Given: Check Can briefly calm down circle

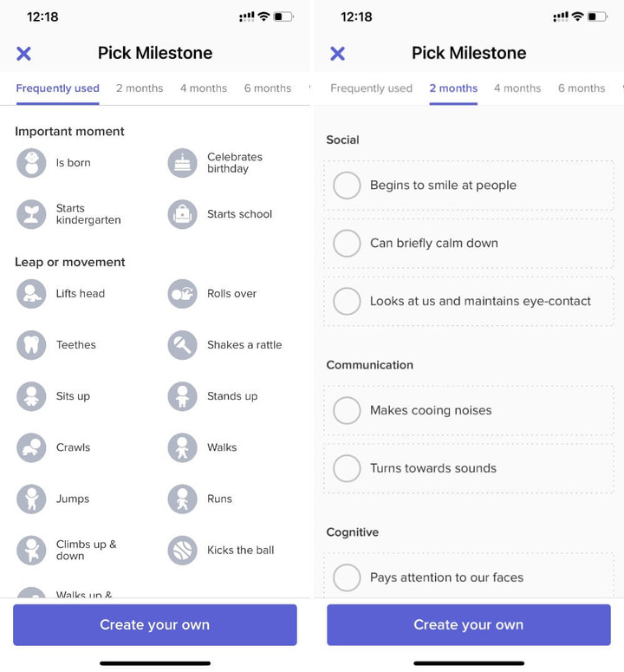Looking at the screenshot, I should click(x=347, y=244).
